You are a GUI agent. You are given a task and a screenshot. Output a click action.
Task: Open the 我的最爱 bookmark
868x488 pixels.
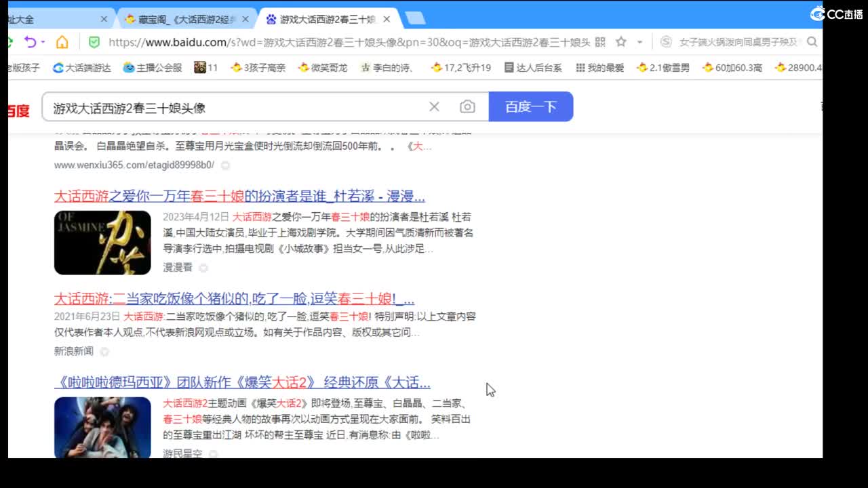(x=599, y=68)
